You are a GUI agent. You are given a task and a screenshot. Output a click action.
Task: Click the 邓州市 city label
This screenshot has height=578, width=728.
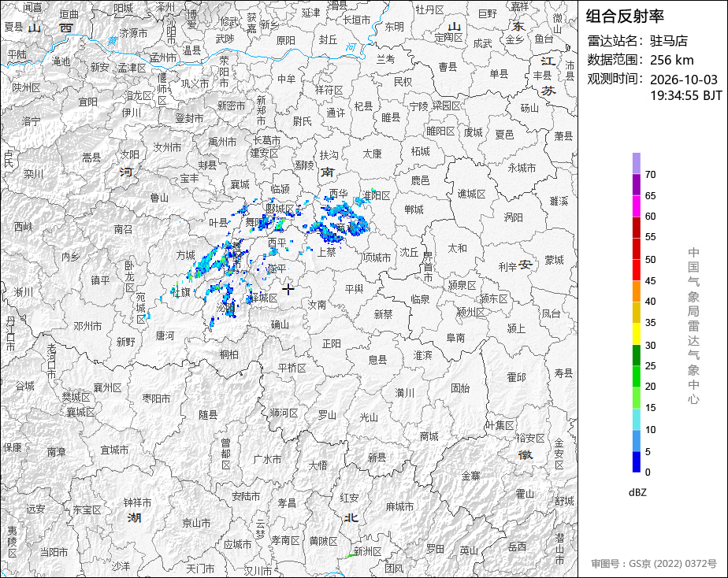pos(87,326)
